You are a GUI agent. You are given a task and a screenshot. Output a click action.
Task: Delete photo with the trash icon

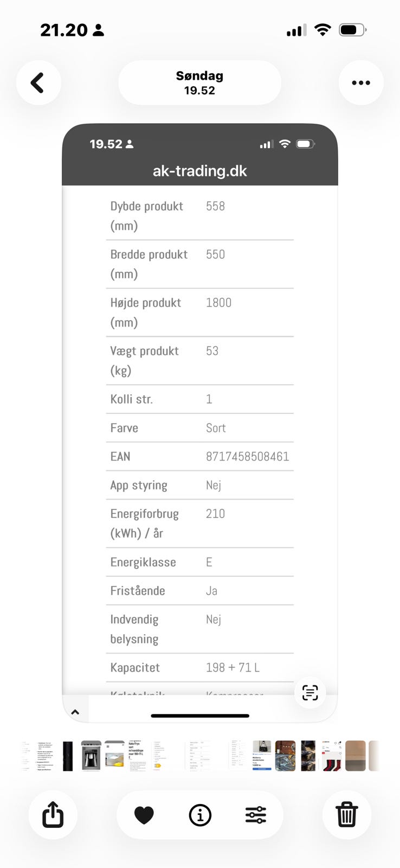346,815
